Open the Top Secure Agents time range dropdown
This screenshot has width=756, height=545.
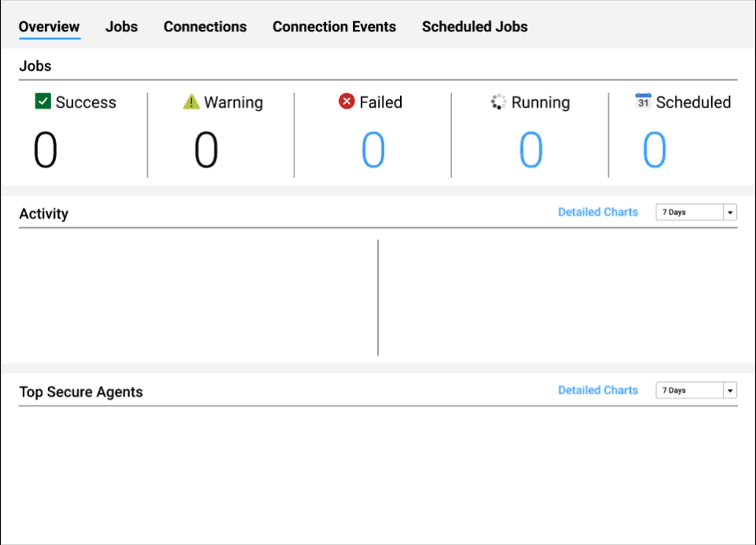pyautogui.click(x=691, y=390)
